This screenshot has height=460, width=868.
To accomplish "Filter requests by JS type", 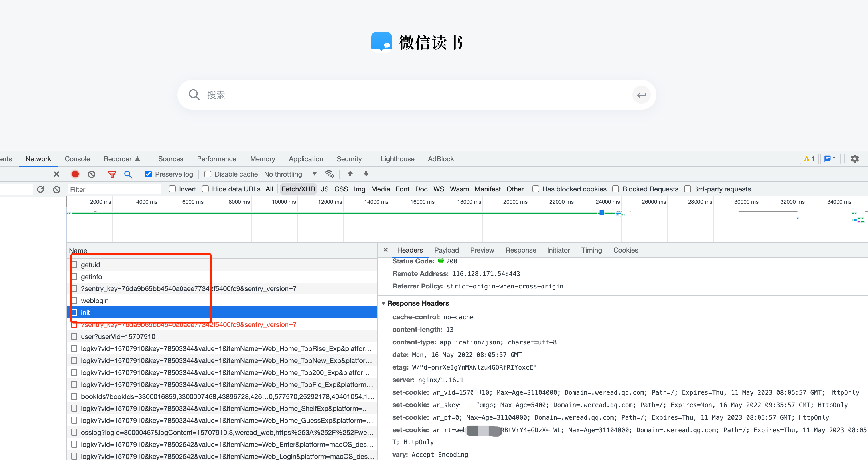I will [324, 189].
